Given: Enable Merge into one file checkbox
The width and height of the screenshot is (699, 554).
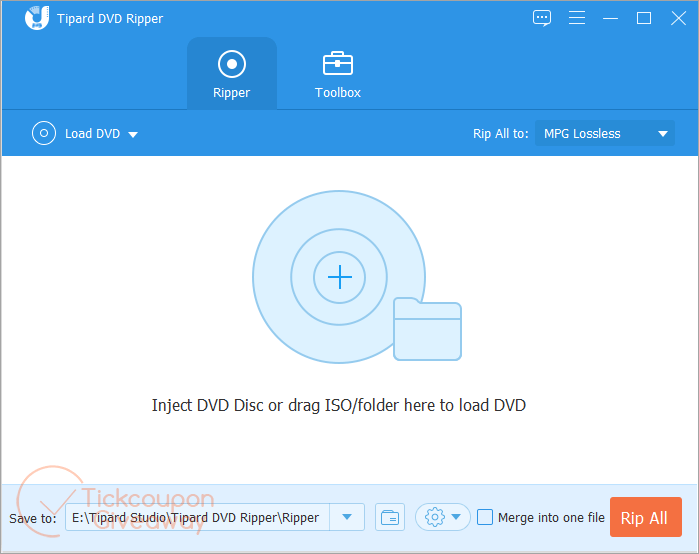Looking at the screenshot, I should click(485, 517).
